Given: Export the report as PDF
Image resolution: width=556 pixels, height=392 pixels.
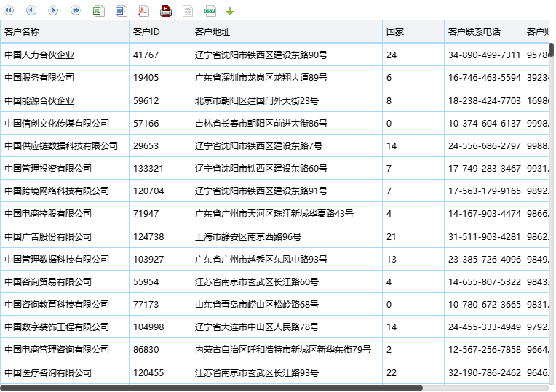Looking at the screenshot, I should [x=143, y=11].
